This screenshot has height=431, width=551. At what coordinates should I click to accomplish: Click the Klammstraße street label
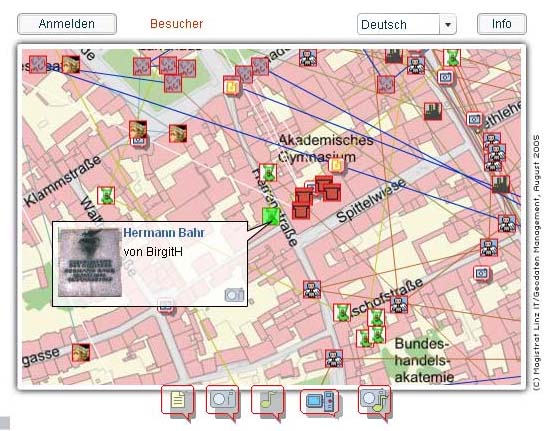[63, 180]
